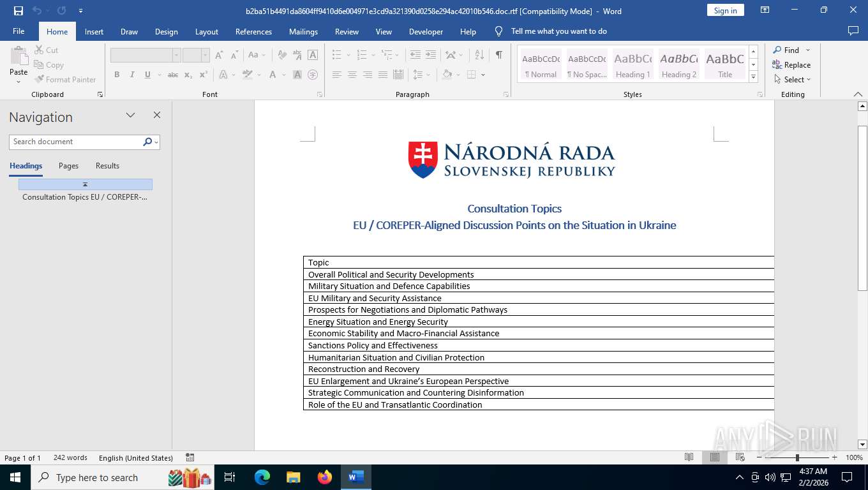Open the Borders dropdown arrow

point(483,75)
